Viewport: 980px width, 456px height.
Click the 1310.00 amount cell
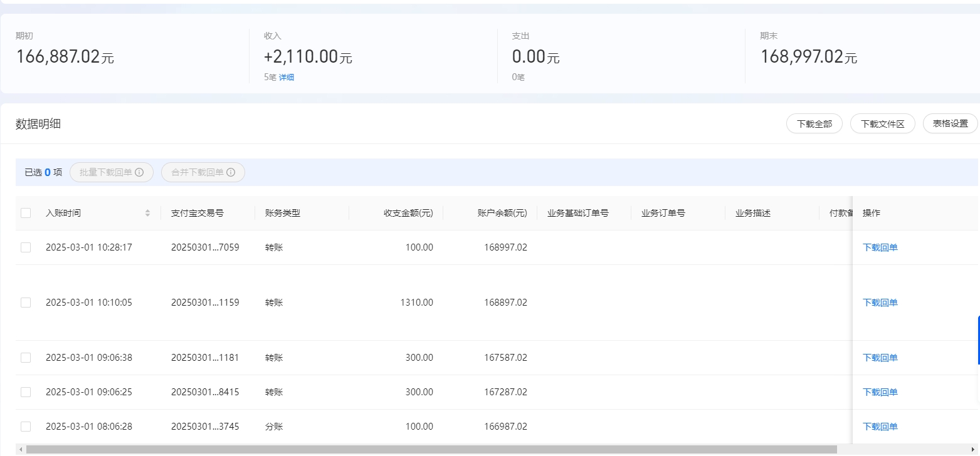tap(416, 303)
